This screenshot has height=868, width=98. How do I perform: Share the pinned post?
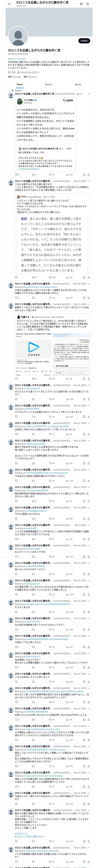[89, 175]
